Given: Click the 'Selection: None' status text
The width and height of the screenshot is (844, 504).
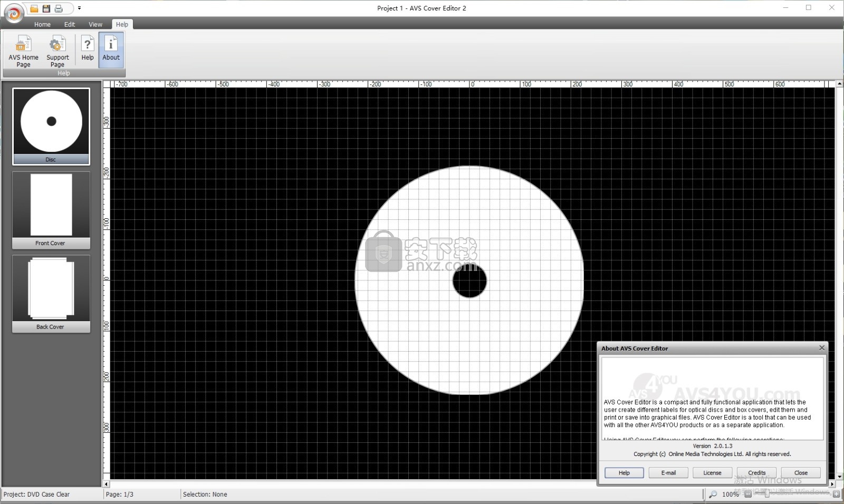Looking at the screenshot, I should 205,495.
